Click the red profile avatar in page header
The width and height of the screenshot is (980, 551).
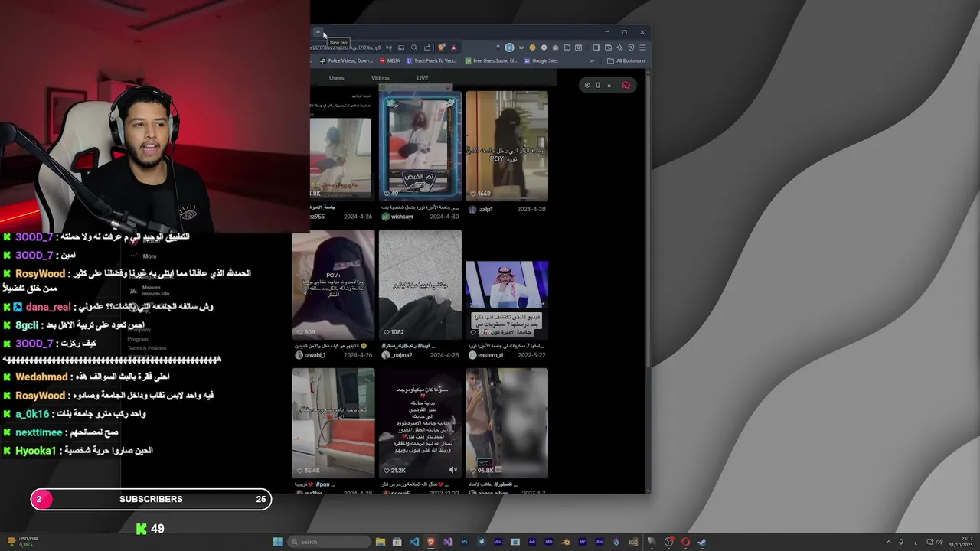[x=626, y=85]
